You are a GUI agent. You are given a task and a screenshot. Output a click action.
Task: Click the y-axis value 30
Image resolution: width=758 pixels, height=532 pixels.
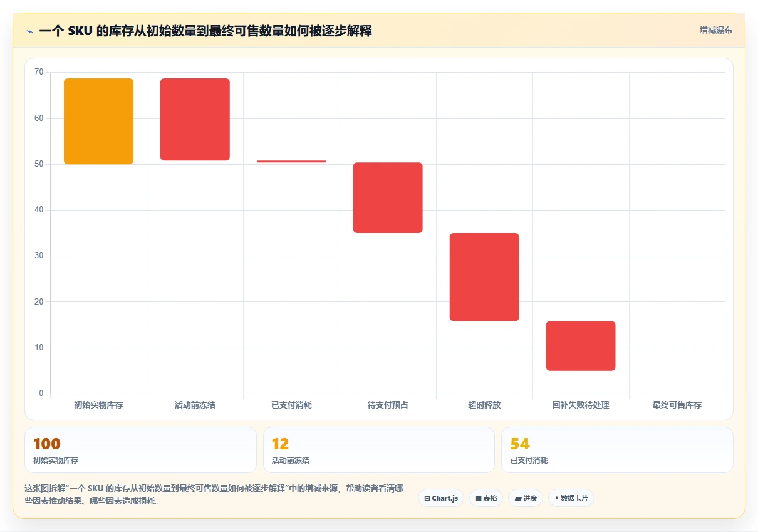39,256
